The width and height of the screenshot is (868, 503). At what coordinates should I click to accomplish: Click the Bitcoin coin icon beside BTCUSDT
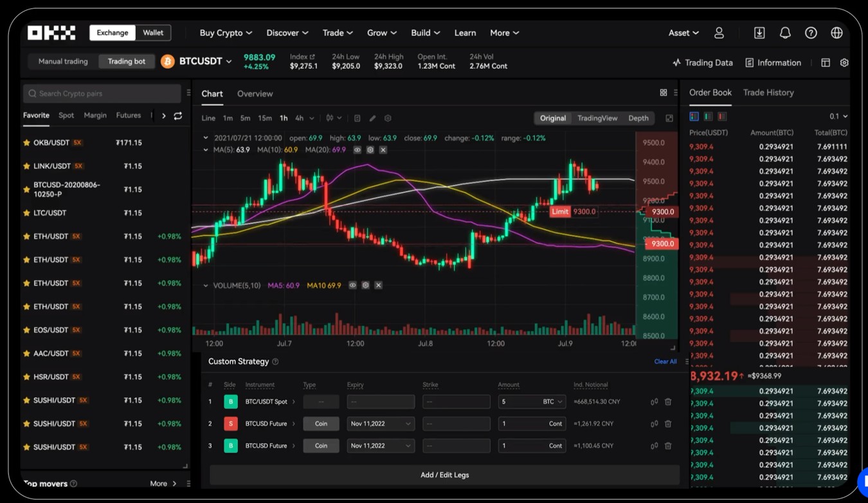click(x=168, y=62)
